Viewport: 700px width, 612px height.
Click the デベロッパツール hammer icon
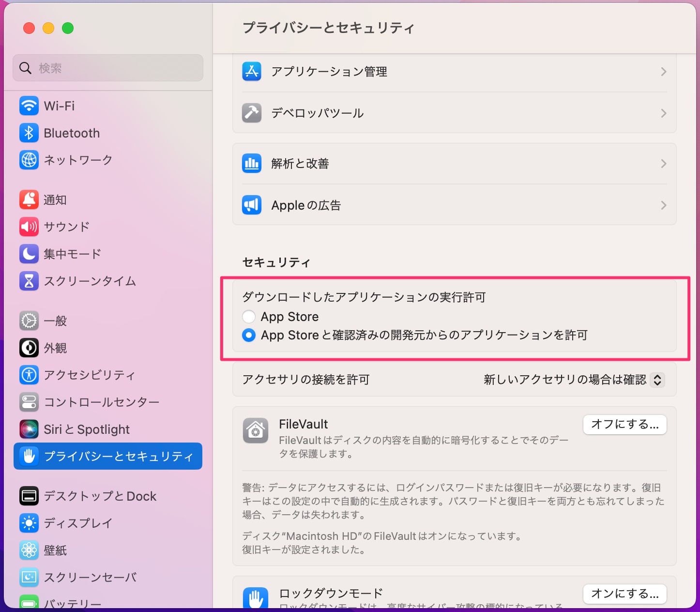pos(252,113)
